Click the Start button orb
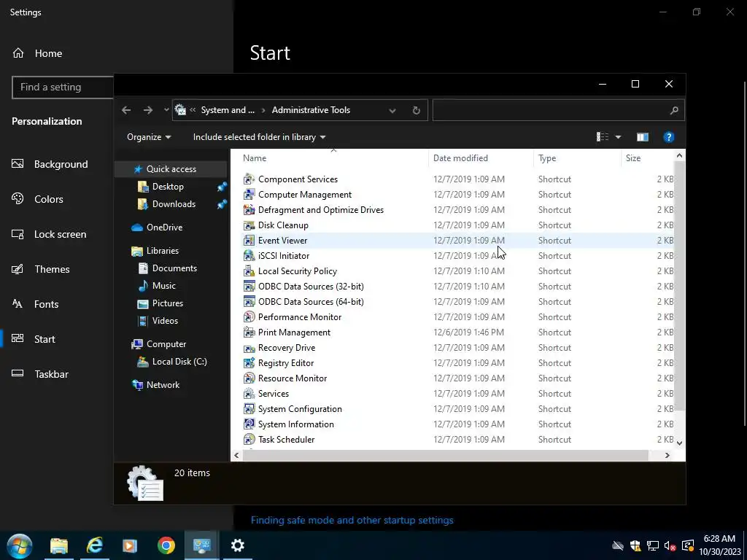747x560 pixels. point(20,545)
